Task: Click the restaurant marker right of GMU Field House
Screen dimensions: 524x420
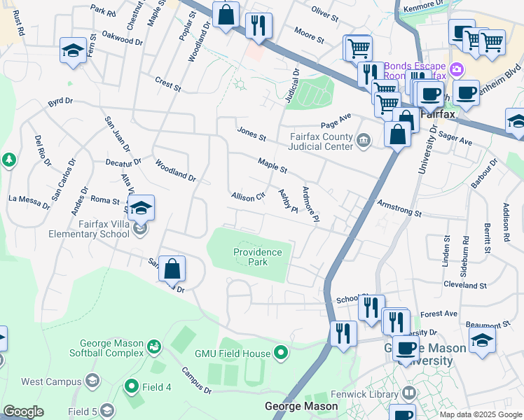Action: [343, 335]
